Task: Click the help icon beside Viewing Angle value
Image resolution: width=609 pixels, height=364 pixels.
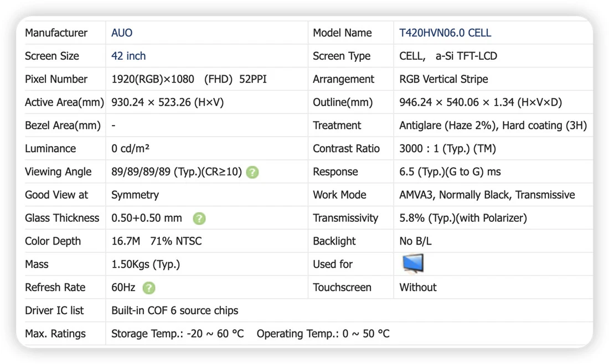Action: point(252,172)
